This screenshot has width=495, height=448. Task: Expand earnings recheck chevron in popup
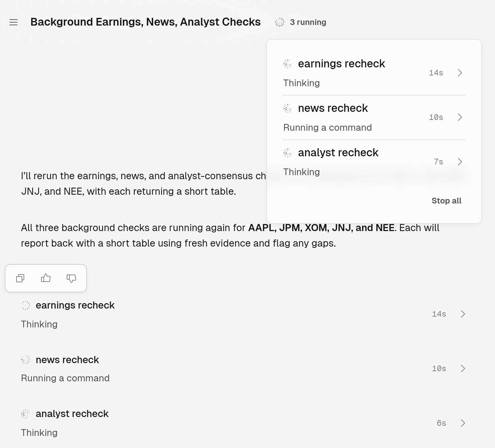460,73
